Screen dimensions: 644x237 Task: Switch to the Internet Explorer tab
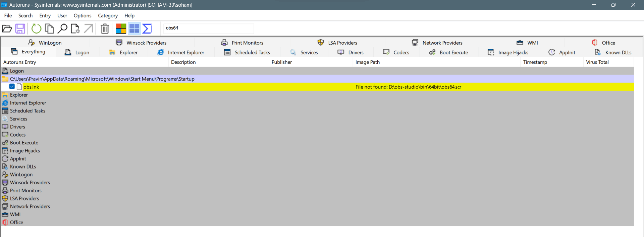pyautogui.click(x=181, y=52)
